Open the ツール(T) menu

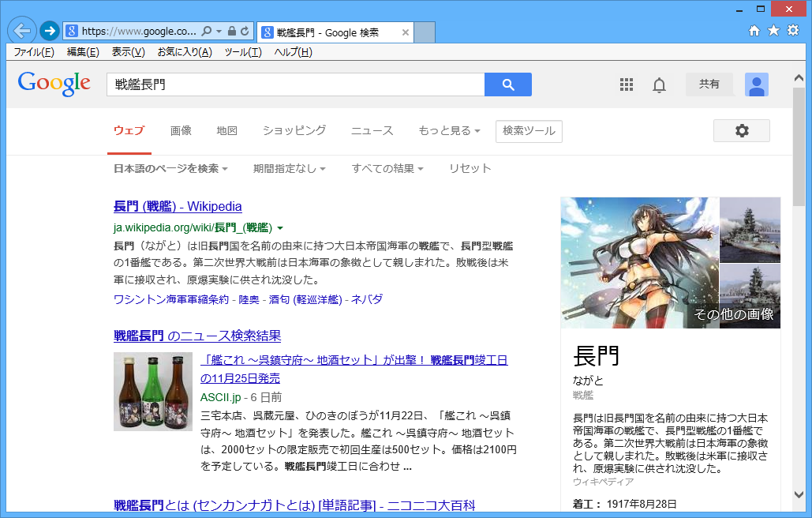click(243, 52)
